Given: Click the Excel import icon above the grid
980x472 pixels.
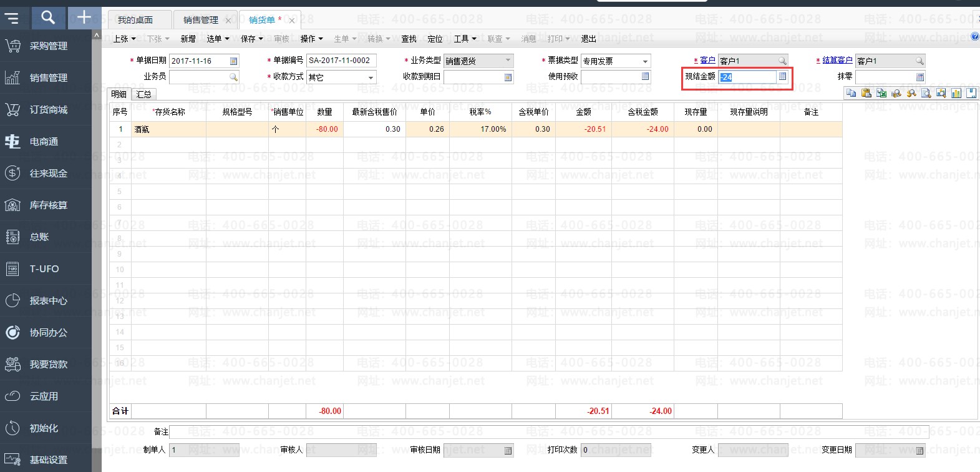Looking at the screenshot, I should 881,93.
